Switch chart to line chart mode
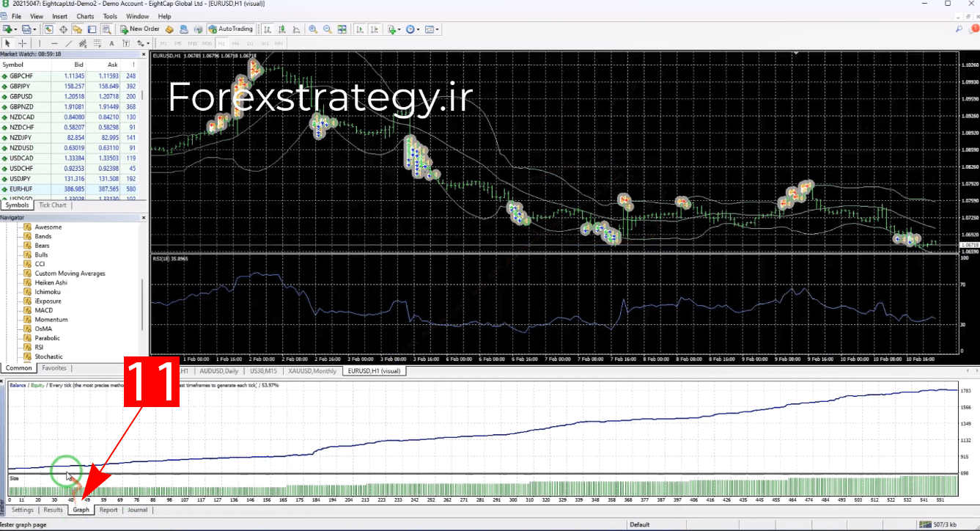Viewport: 980px width, 531px height. point(296,29)
